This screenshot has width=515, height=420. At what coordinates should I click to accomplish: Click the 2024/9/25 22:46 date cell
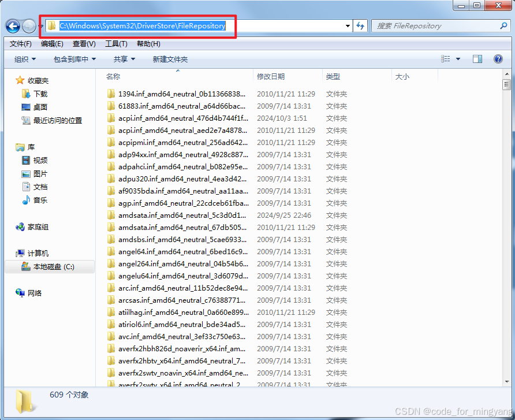284,215
